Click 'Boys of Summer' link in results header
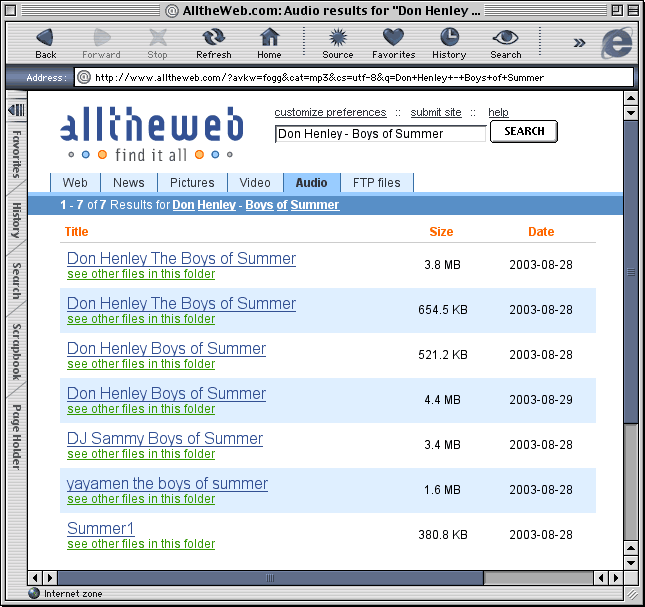This screenshot has height=607, width=645. (x=292, y=205)
